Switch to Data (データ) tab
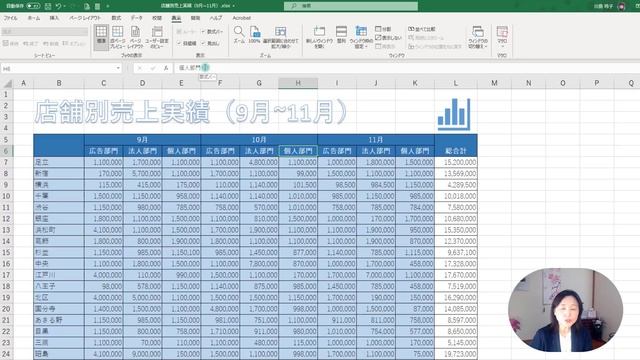Image resolution: width=640 pixels, height=360 pixels. pyautogui.click(x=137, y=18)
